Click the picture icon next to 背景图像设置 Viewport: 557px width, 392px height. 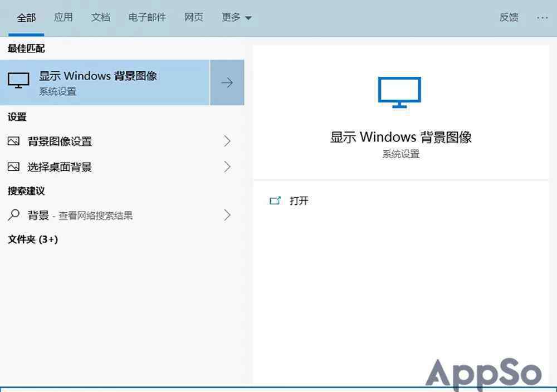[x=13, y=141]
